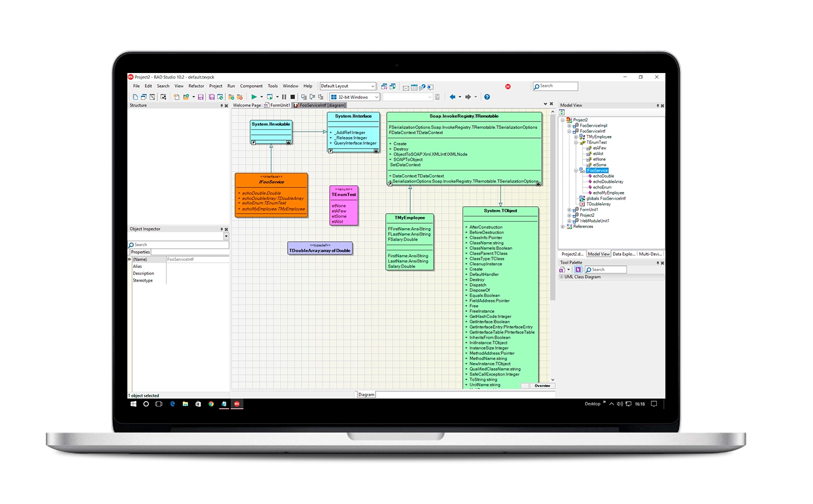Click the Open Project folder icon

[186, 97]
